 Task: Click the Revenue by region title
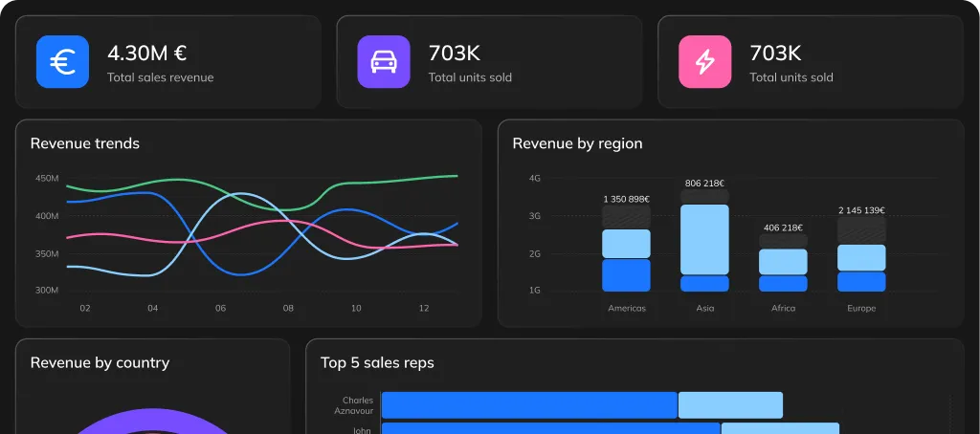click(577, 143)
